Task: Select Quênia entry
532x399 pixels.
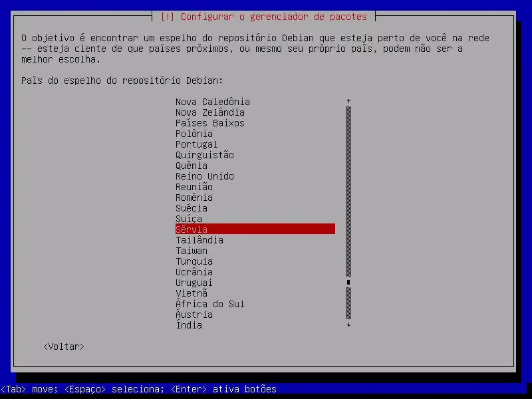Action: tap(191, 166)
